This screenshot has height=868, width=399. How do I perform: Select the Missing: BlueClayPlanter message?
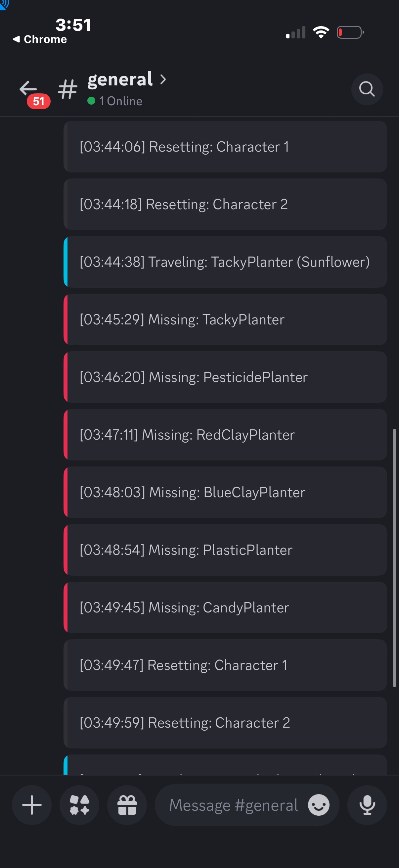pyautogui.click(x=225, y=492)
